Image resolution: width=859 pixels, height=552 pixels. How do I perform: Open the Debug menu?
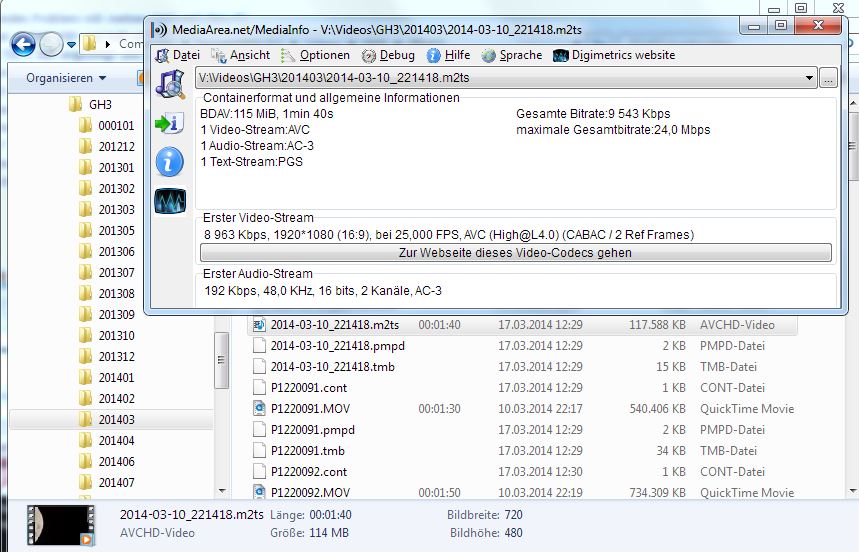(x=388, y=55)
